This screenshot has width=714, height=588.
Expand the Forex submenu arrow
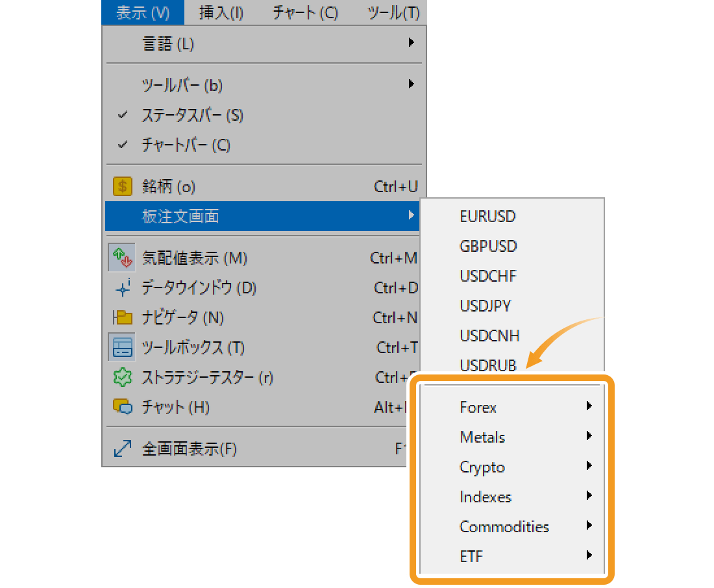click(x=589, y=406)
